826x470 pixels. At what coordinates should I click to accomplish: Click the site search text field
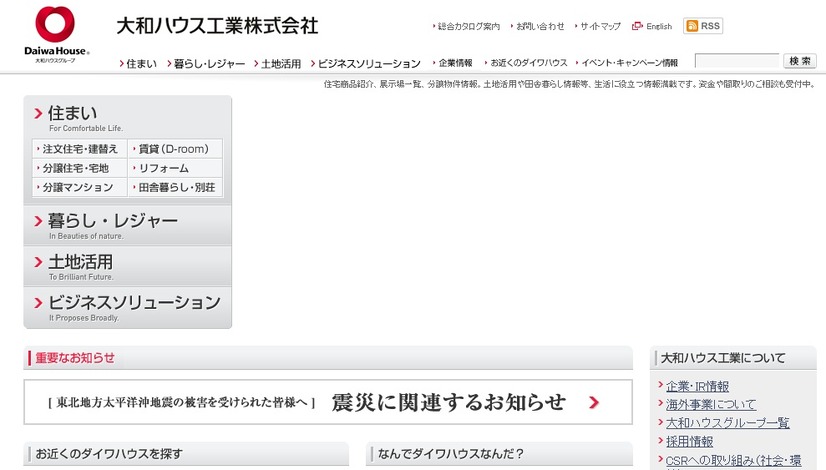pos(737,61)
